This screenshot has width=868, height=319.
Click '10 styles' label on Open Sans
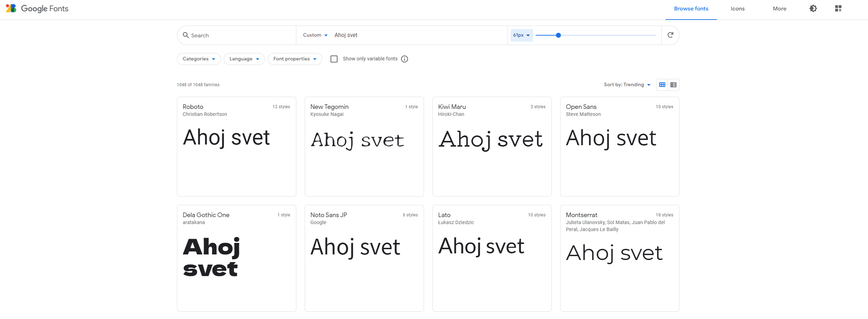tap(665, 107)
